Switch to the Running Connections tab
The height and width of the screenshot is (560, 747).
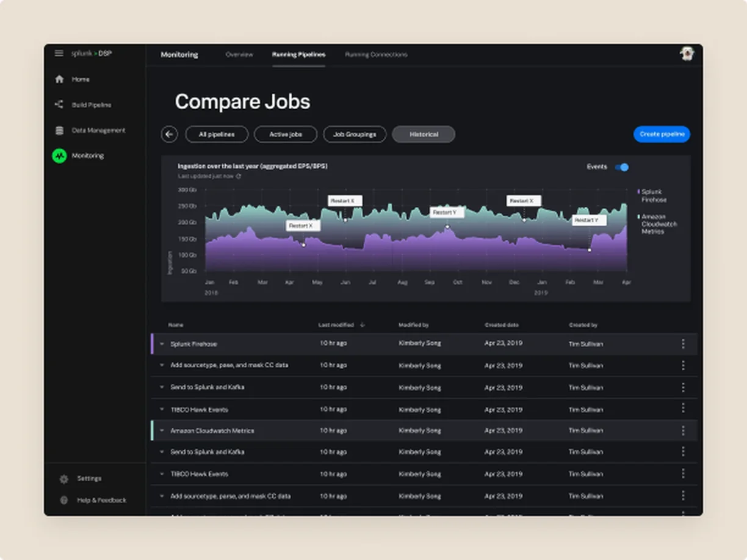coord(376,55)
